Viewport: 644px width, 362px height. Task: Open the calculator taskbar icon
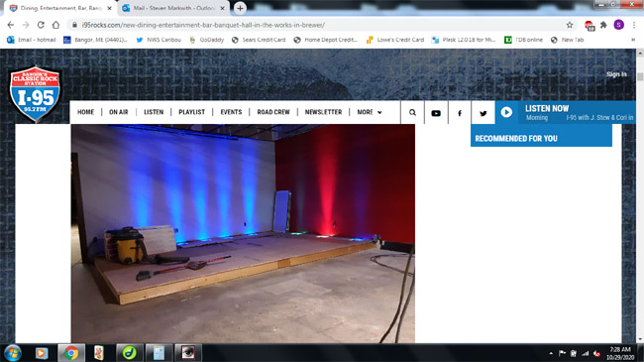click(159, 353)
